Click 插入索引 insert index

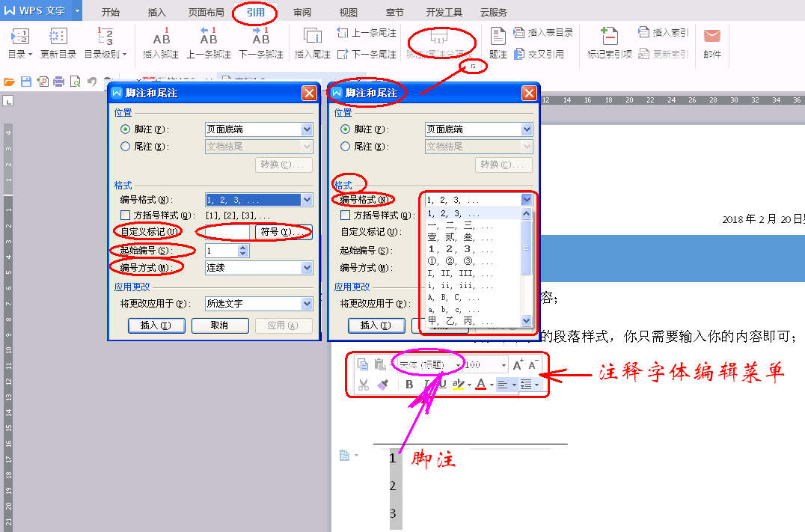click(663, 33)
